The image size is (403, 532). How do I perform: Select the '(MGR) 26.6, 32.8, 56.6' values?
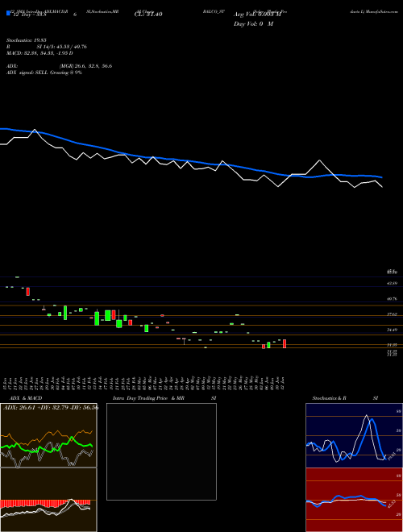pyautogui.click(x=85, y=66)
